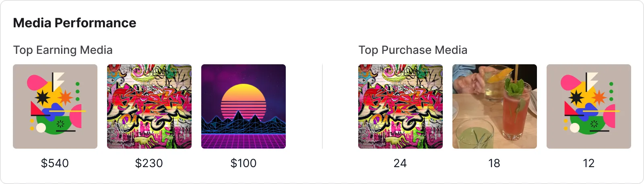Viewport: 644px width, 184px height.
Task: Open the abstract shapes thumbnail with 12 purchases
Action: point(589,106)
